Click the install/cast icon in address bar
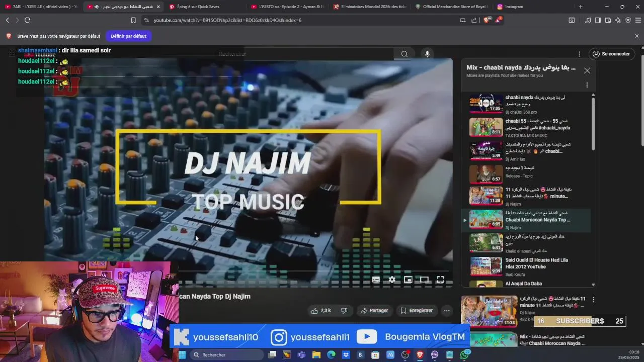The width and height of the screenshot is (644, 362). 463,20
